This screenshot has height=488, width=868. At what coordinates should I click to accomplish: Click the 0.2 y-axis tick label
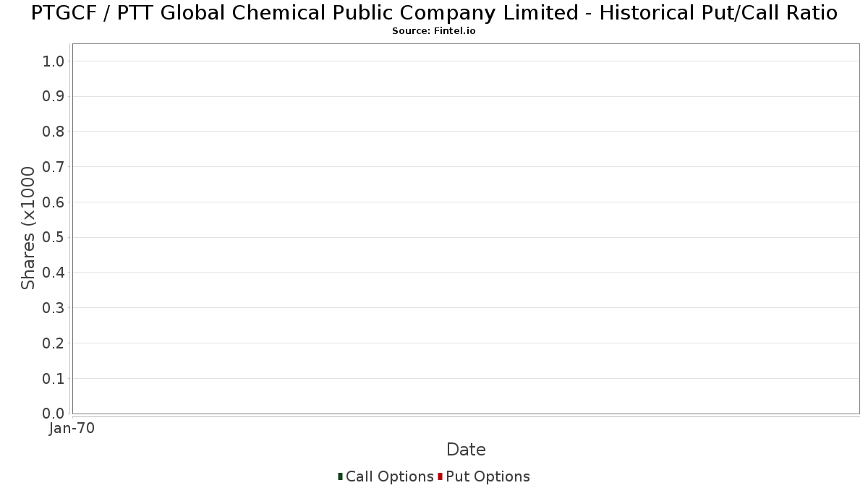pyautogui.click(x=54, y=343)
